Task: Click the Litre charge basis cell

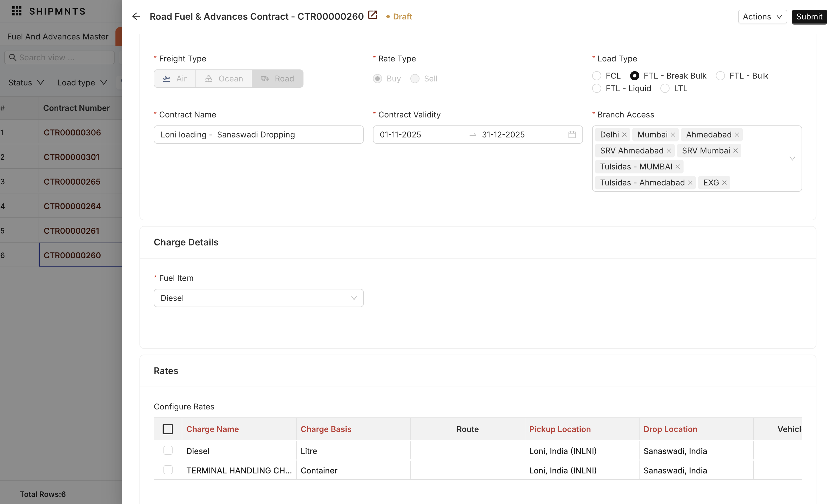Action: 353,451
